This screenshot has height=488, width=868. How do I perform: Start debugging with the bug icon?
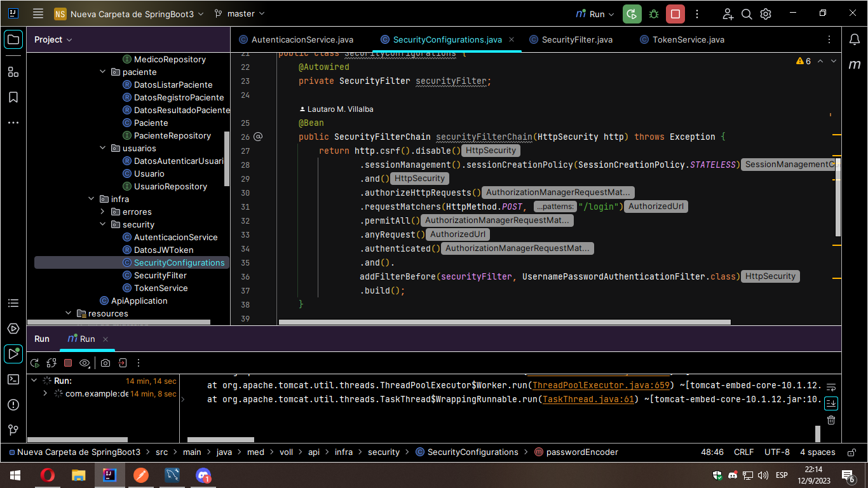click(x=654, y=13)
